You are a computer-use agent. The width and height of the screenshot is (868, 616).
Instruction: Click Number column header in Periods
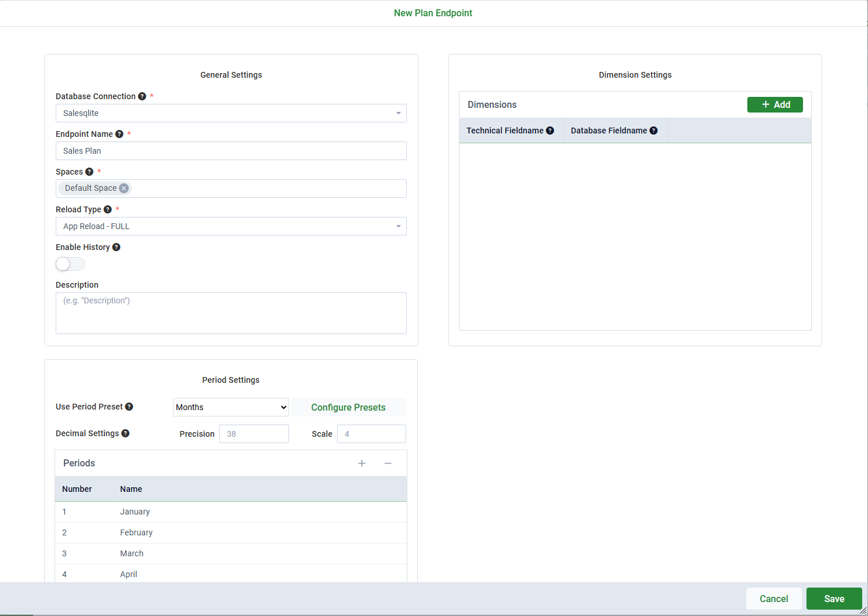pos(77,489)
